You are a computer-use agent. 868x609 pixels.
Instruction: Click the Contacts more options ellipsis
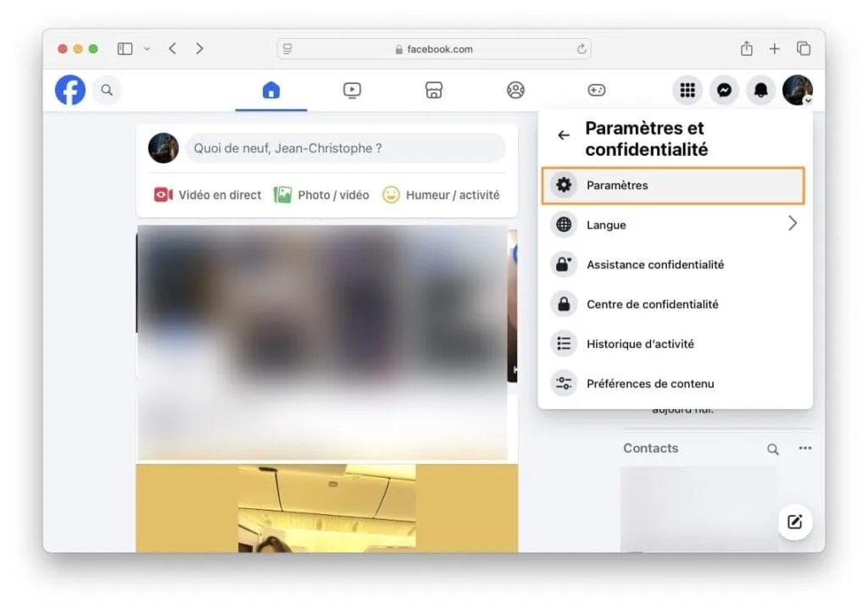pos(804,448)
